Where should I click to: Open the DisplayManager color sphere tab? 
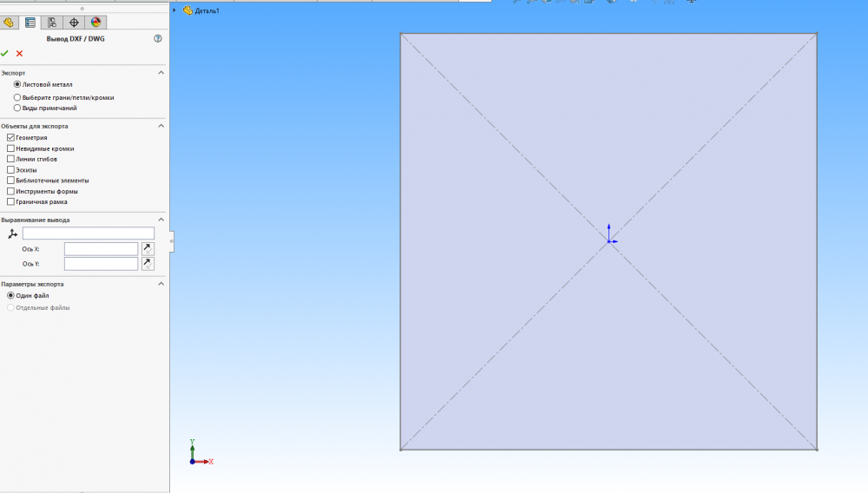coord(95,23)
